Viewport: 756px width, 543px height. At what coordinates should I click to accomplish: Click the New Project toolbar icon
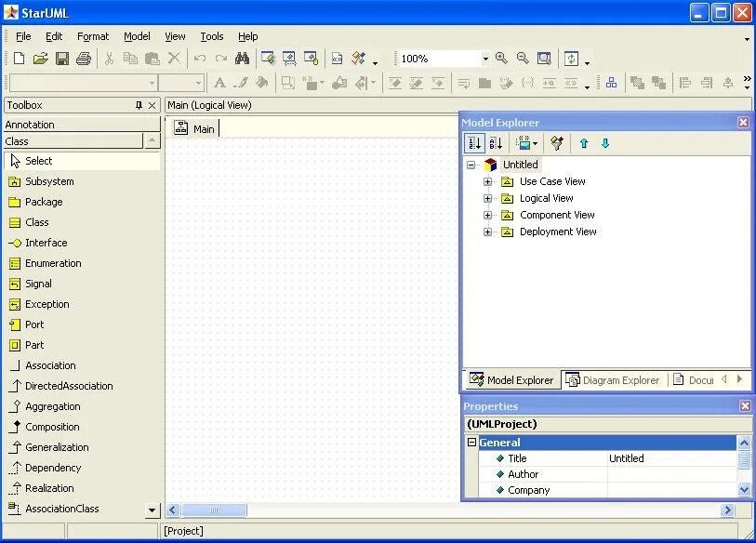pos(19,59)
